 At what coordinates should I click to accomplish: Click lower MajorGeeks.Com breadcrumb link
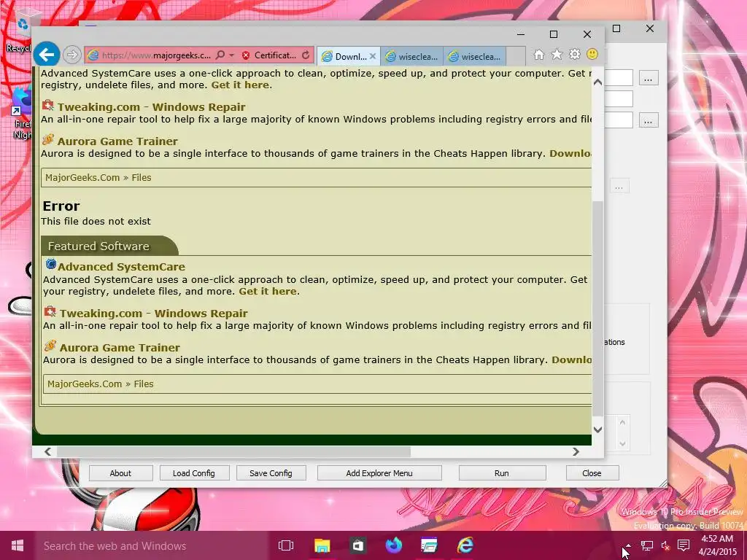[85, 384]
